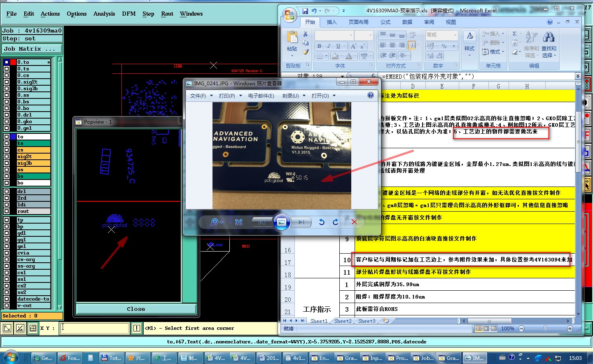The width and height of the screenshot is (593, 364).
Task: Toggle bold formatting in Excel ribbon
Action: pyautogui.click(x=319, y=46)
